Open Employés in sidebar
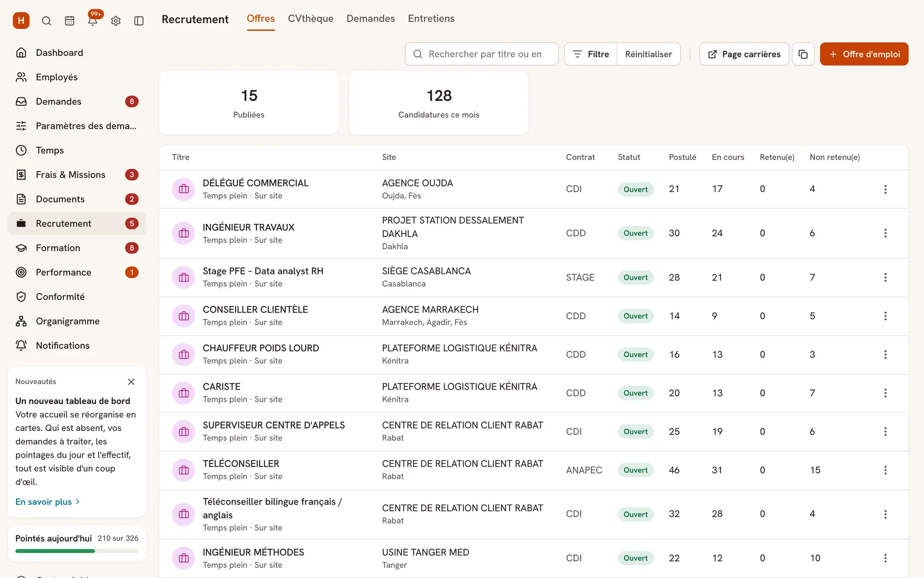Image resolution: width=924 pixels, height=578 pixels. 77,77
